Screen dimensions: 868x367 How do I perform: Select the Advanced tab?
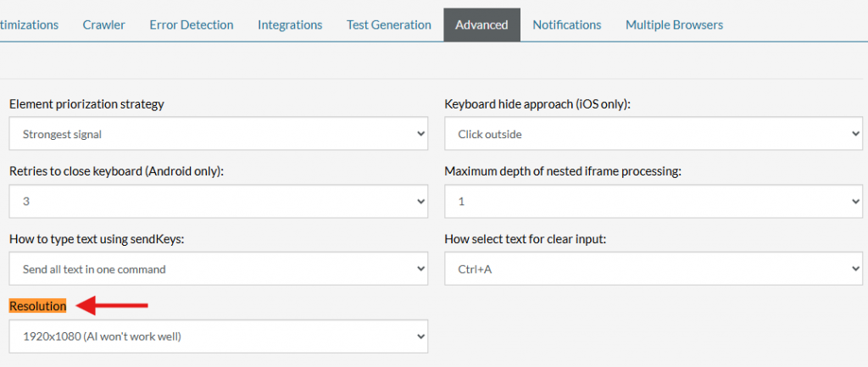tap(481, 25)
